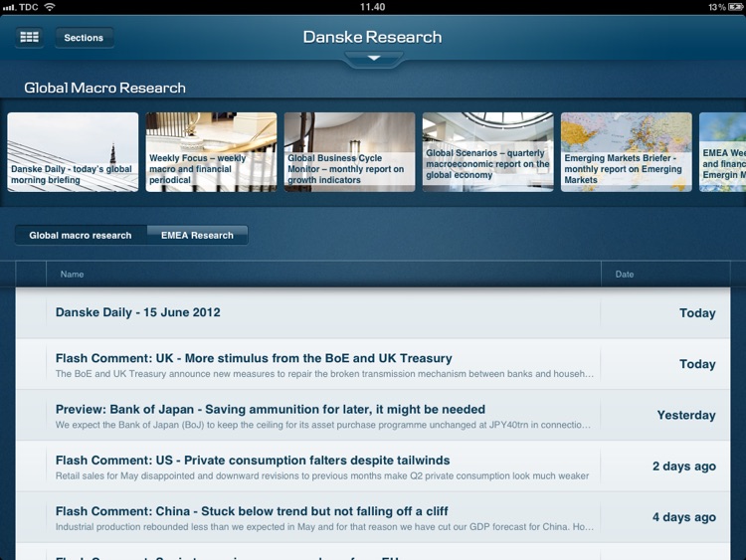Sort list by Date column header
The width and height of the screenshot is (746, 560).
(x=665, y=275)
